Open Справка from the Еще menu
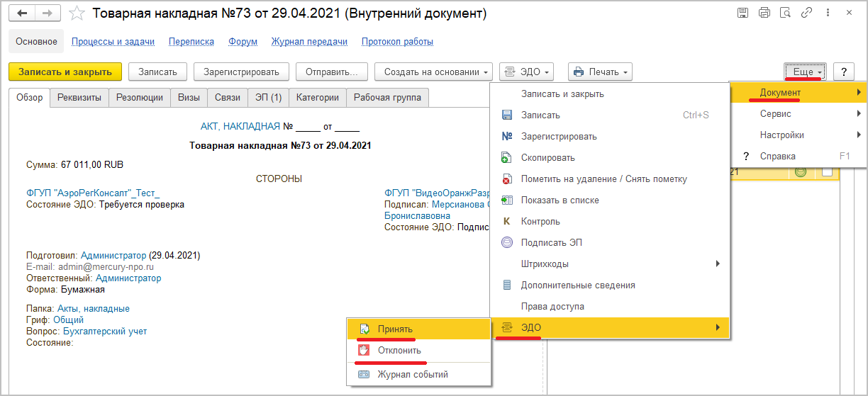Viewport: 868px width, 396px height. (x=799, y=156)
